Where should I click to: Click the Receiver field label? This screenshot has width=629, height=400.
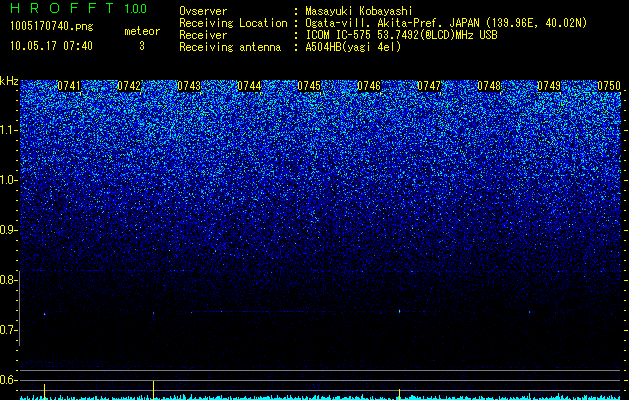click(203, 35)
